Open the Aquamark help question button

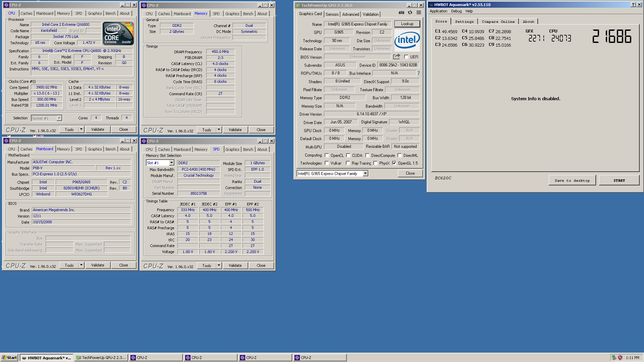(633, 5)
